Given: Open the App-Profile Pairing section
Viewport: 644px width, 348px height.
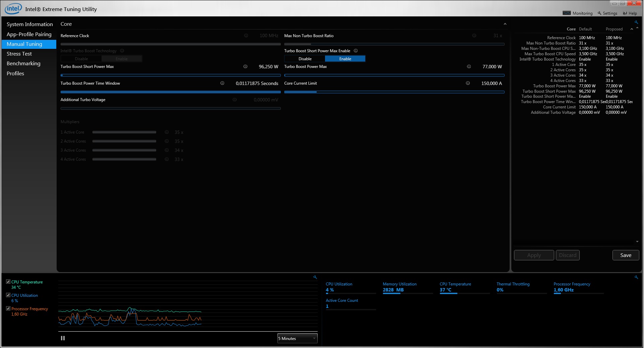Looking at the screenshot, I should click(x=29, y=34).
